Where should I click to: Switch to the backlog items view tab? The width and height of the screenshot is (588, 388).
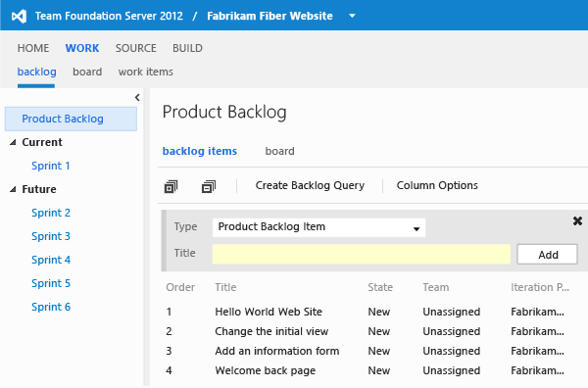click(x=200, y=151)
